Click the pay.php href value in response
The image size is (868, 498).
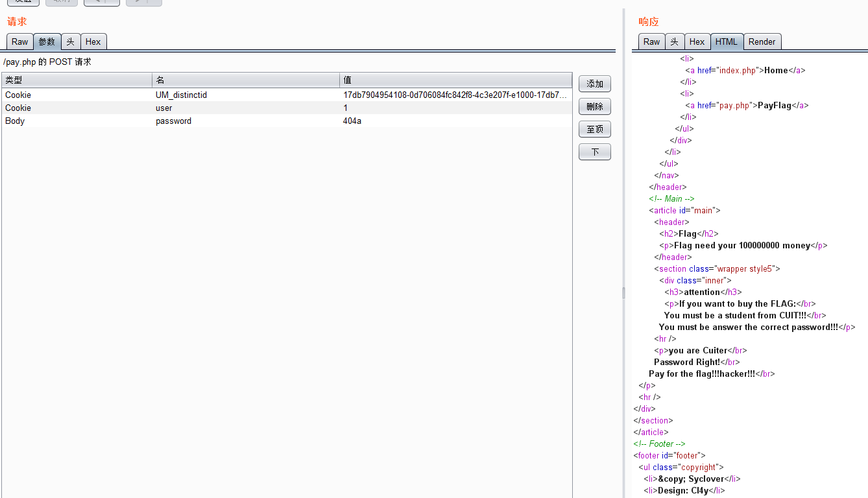[736, 105]
